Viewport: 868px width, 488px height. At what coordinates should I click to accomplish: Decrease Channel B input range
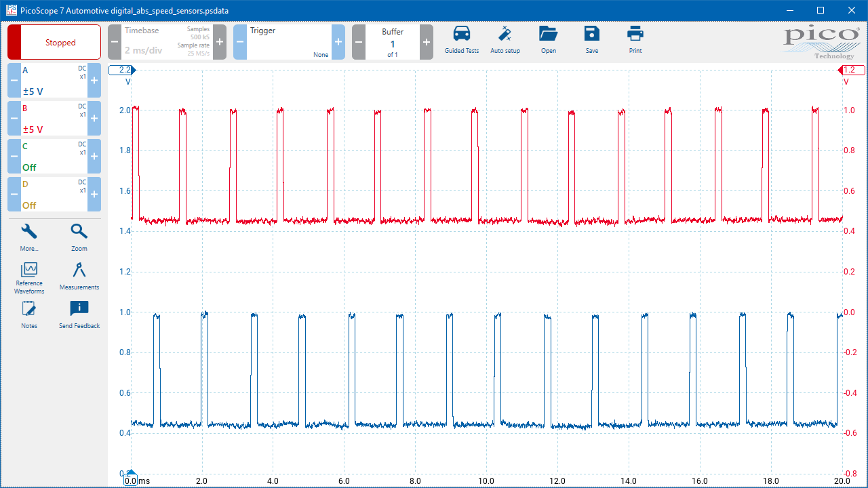[x=14, y=119]
